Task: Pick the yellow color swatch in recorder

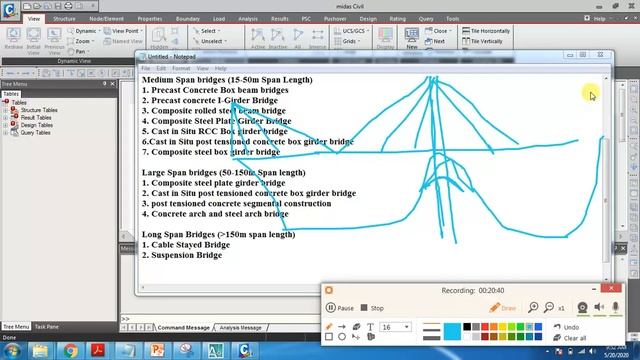Action: tap(502, 327)
